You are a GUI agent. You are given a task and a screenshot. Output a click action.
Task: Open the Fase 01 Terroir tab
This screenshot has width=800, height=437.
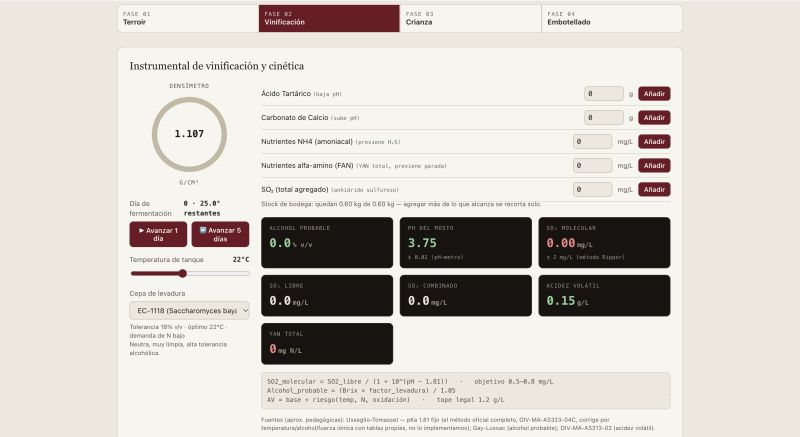(188, 18)
